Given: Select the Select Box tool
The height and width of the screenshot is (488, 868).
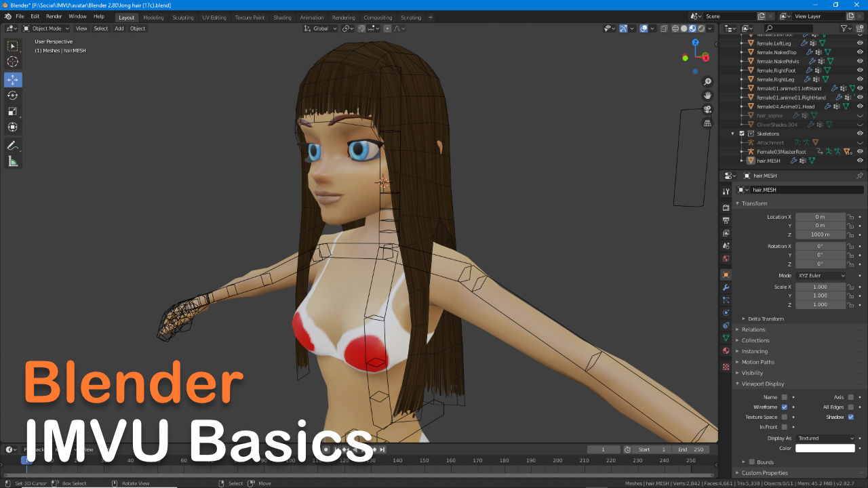Looking at the screenshot, I should point(13,46).
